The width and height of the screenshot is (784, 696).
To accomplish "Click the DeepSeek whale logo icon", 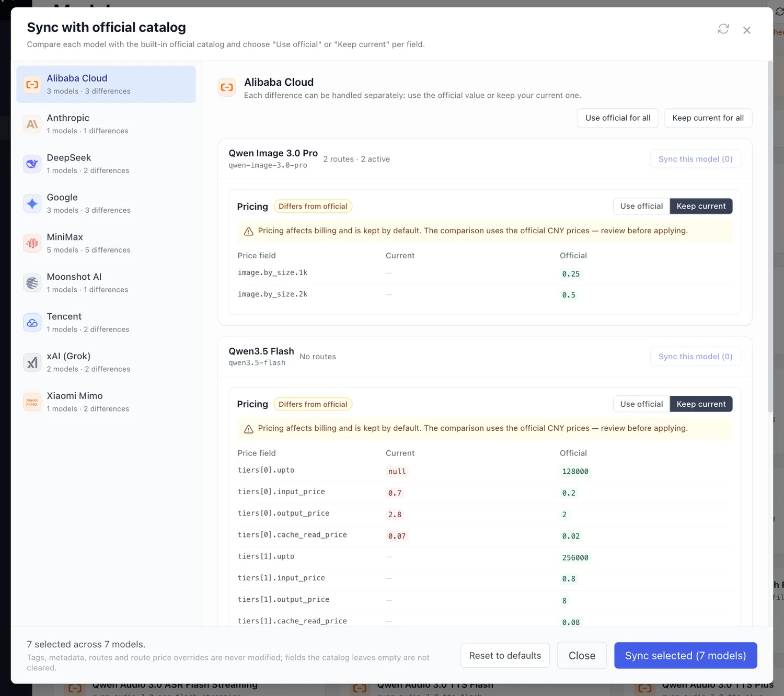I will [x=32, y=164].
